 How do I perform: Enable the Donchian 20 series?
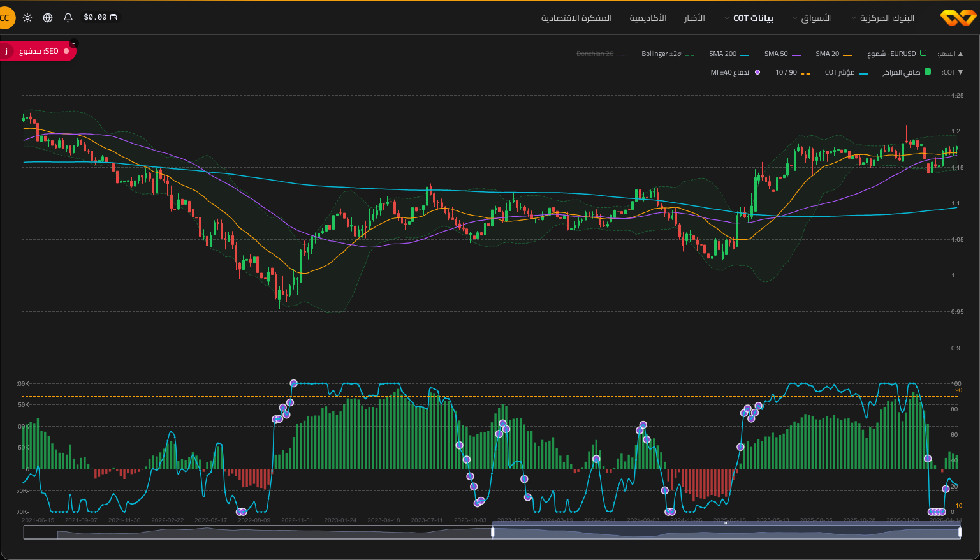(x=601, y=54)
